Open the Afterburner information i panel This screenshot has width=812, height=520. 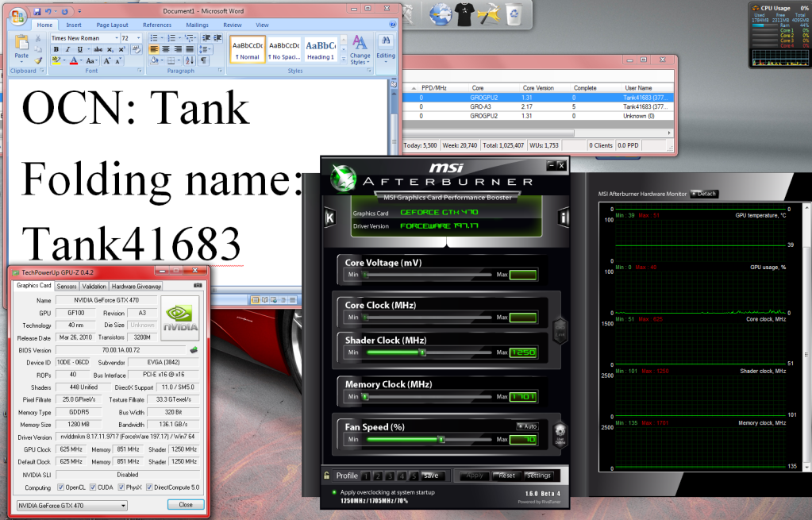point(564,218)
